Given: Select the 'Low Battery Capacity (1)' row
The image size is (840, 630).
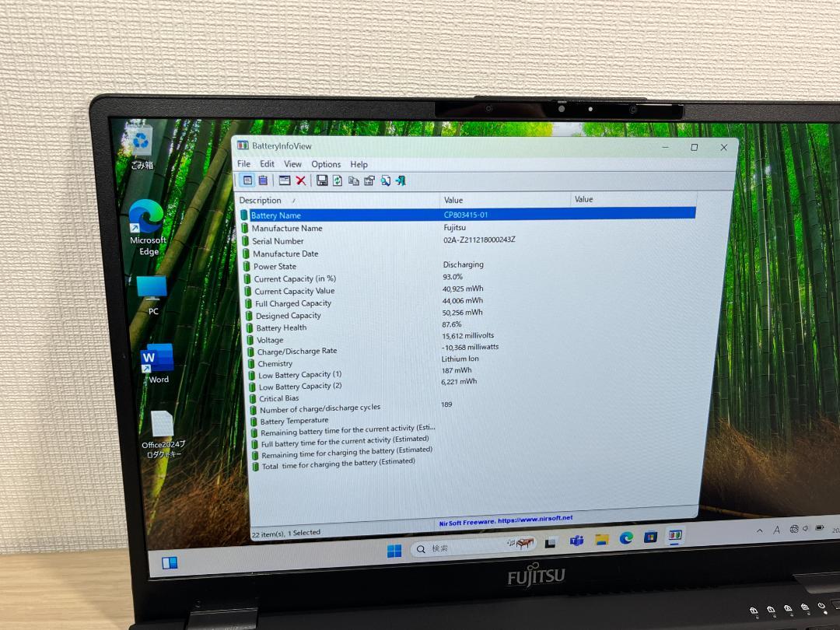Looking at the screenshot, I should tap(467, 374).
